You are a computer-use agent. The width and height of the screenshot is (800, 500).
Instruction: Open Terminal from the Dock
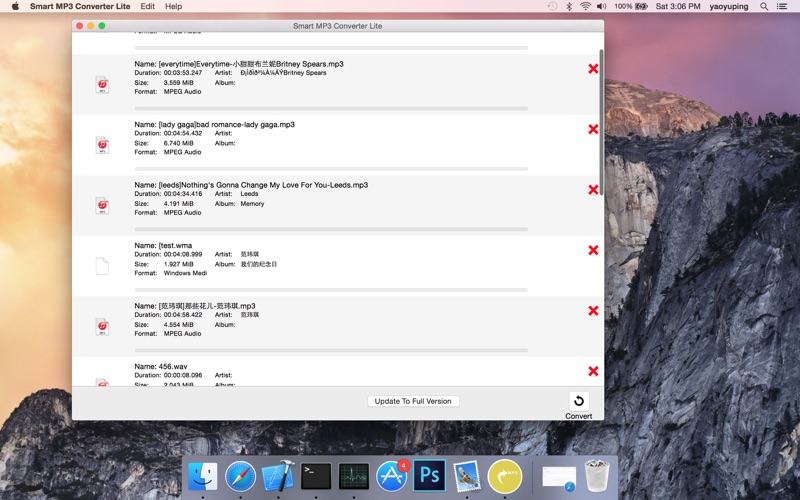coord(316,477)
